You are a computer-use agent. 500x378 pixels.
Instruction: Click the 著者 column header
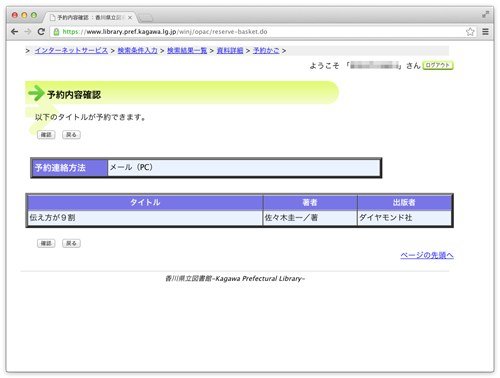(310, 202)
